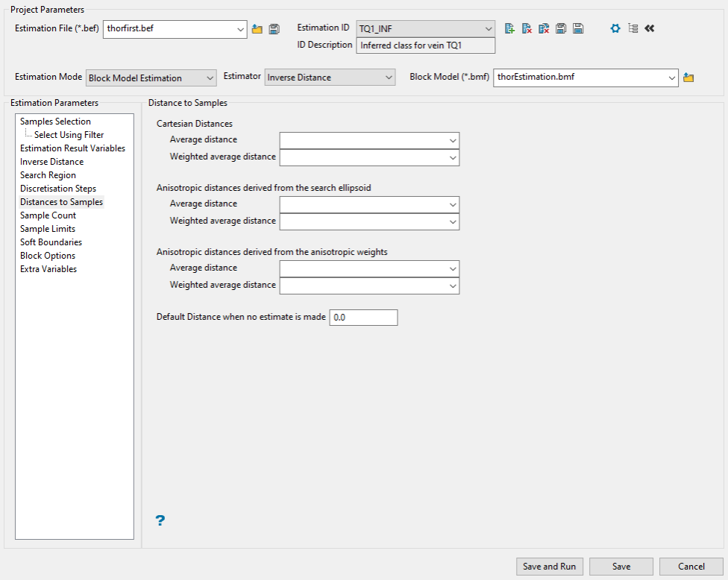Click the save icon beside Estimation File
The image size is (728, 580).
pyautogui.click(x=274, y=29)
